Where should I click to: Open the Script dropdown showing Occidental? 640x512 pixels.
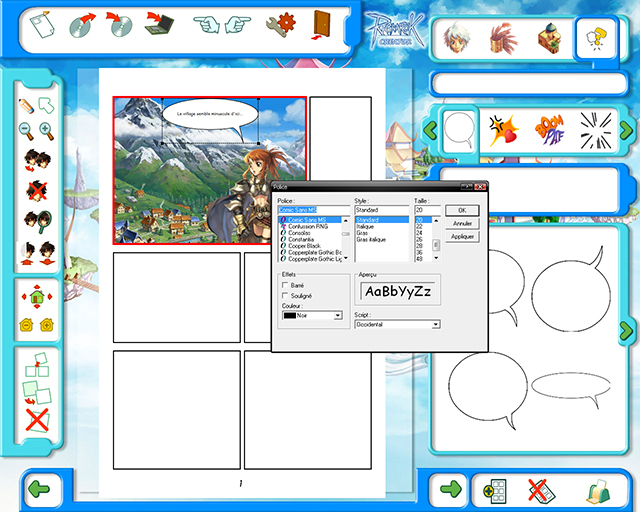point(397,325)
